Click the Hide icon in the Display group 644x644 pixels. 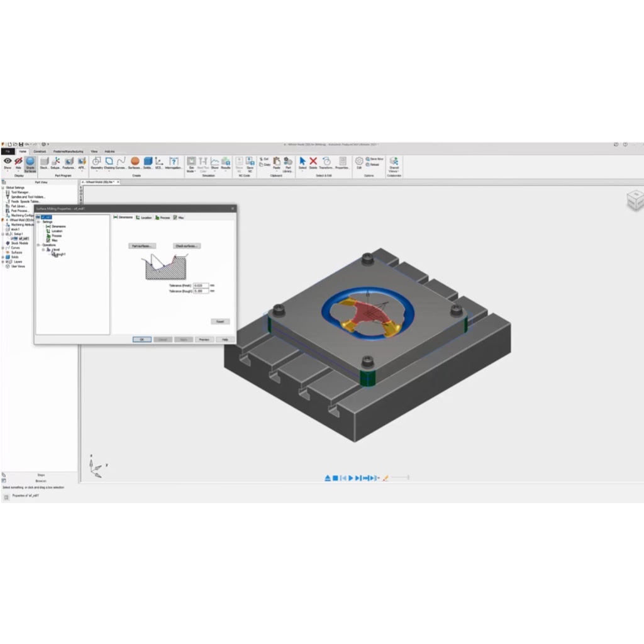[18, 164]
